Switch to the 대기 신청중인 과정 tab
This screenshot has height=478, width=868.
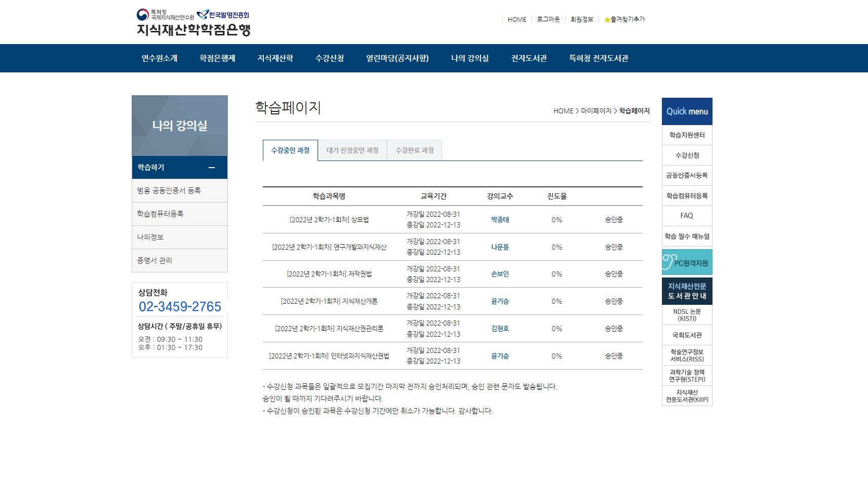[352, 150]
